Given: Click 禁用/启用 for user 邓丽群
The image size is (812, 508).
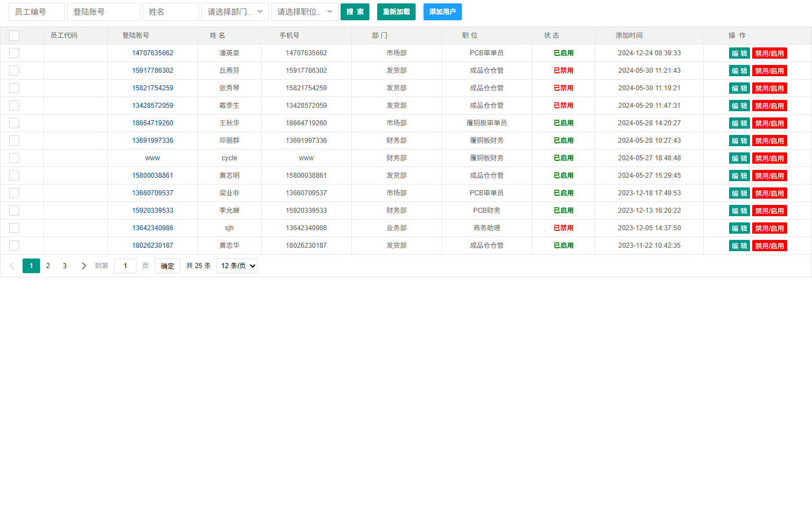Looking at the screenshot, I should pos(770,141).
